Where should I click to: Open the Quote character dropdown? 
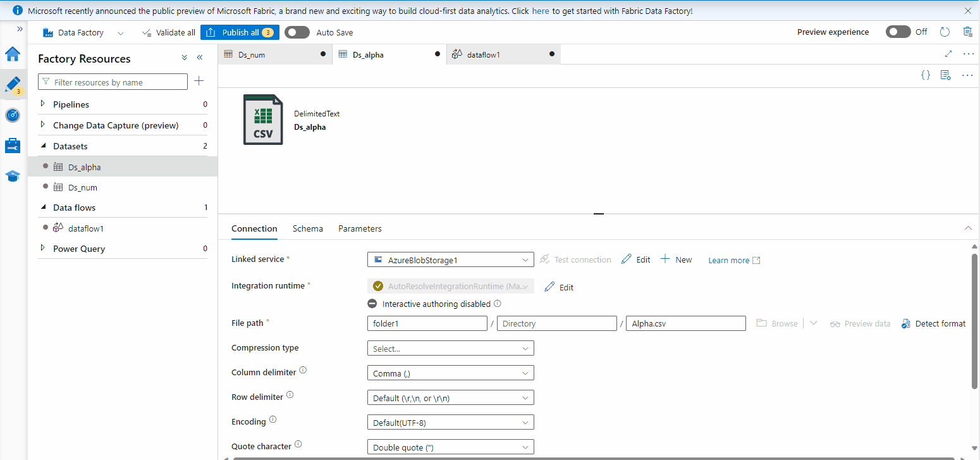[x=451, y=447]
